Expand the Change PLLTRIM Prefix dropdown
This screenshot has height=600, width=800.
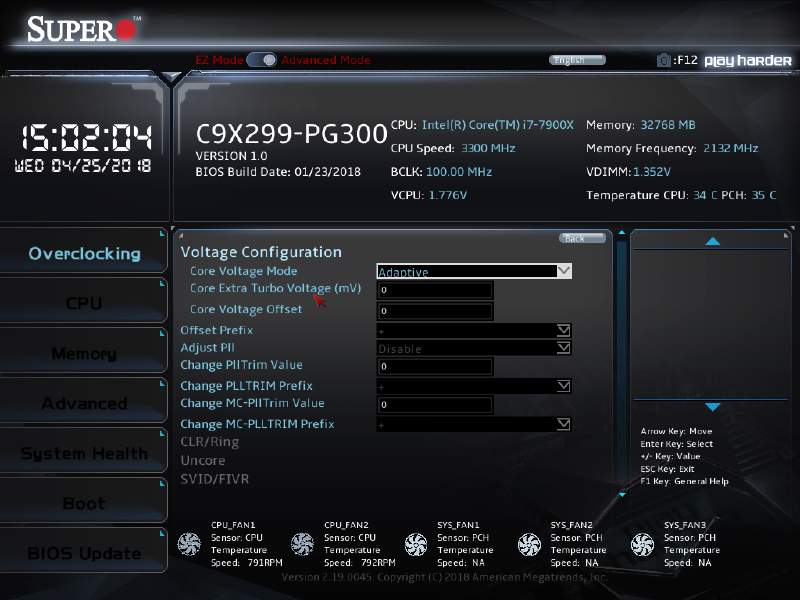tap(474, 386)
